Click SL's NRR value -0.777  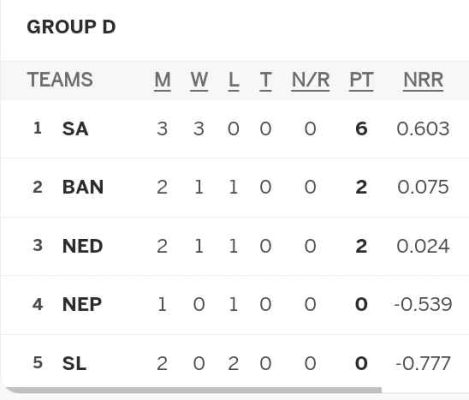tap(423, 363)
